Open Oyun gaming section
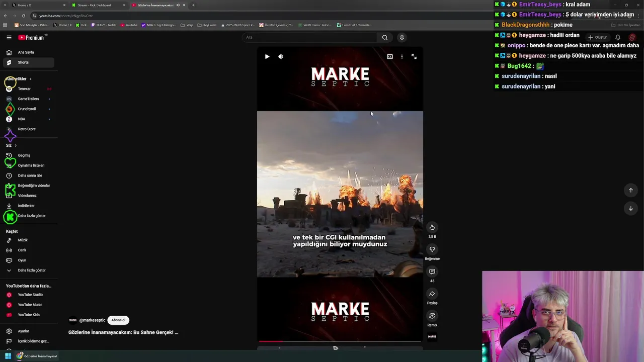644x362 pixels. (x=28, y=260)
